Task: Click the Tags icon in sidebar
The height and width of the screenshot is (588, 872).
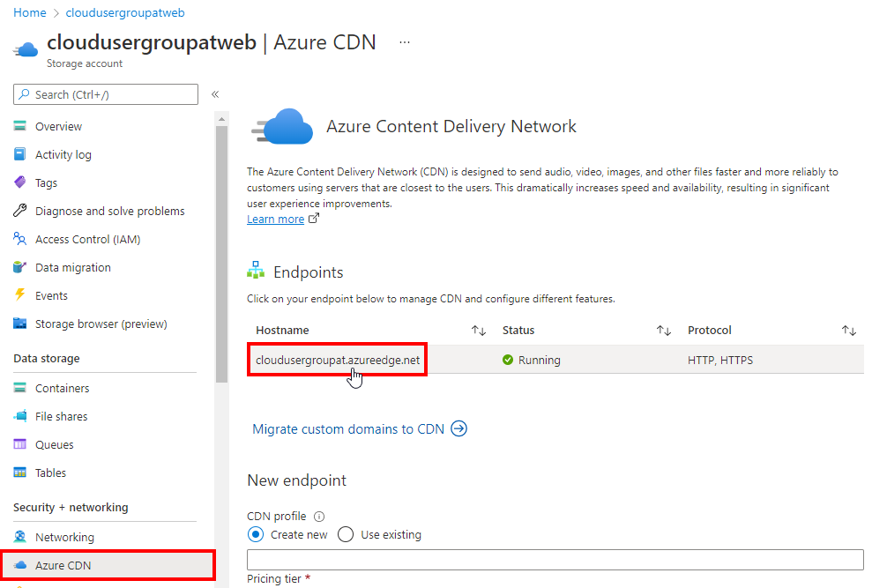Action: coord(20,182)
